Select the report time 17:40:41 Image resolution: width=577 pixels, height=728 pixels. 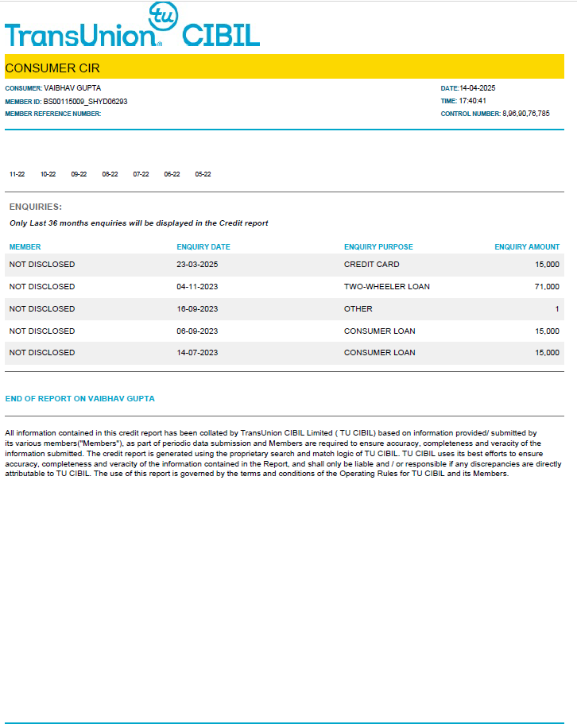pyautogui.click(x=473, y=101)
